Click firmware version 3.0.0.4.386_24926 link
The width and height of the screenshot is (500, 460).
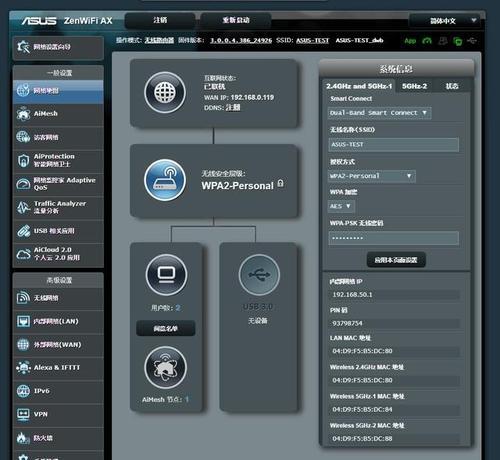point(241,41)
